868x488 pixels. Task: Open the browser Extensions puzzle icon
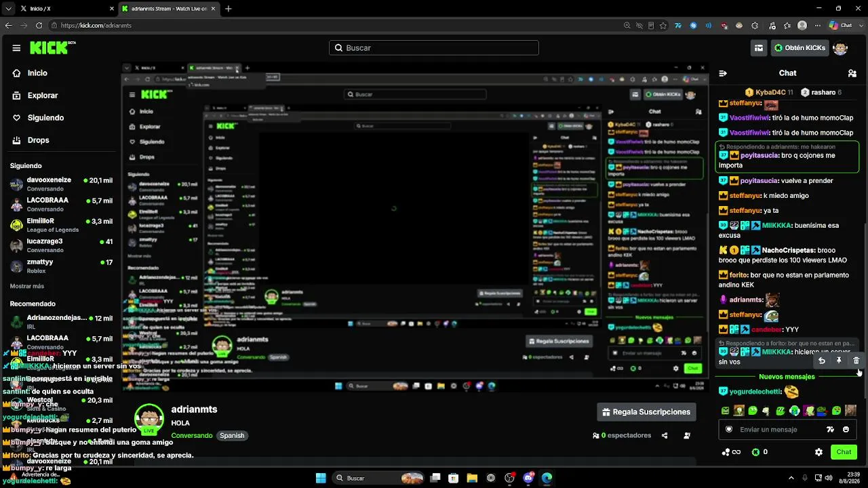755,26
